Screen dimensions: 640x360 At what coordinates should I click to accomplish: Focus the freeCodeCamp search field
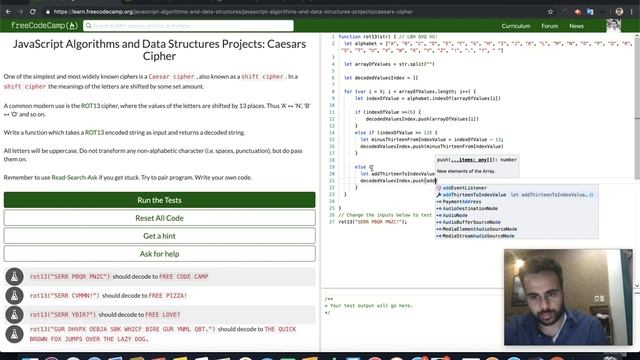[x=188, y=26]
